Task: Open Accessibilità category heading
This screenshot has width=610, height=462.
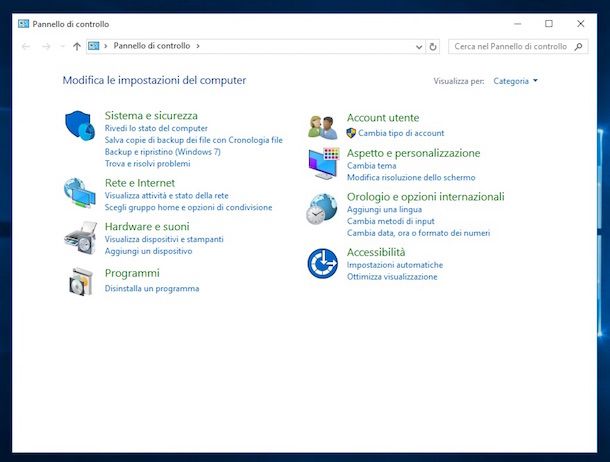Action: pos(376,252)
